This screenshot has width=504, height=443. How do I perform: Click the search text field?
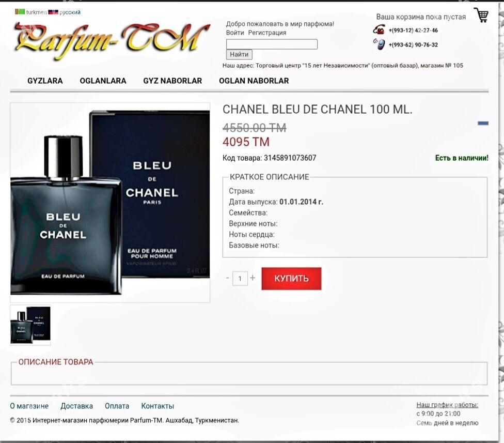272,44
